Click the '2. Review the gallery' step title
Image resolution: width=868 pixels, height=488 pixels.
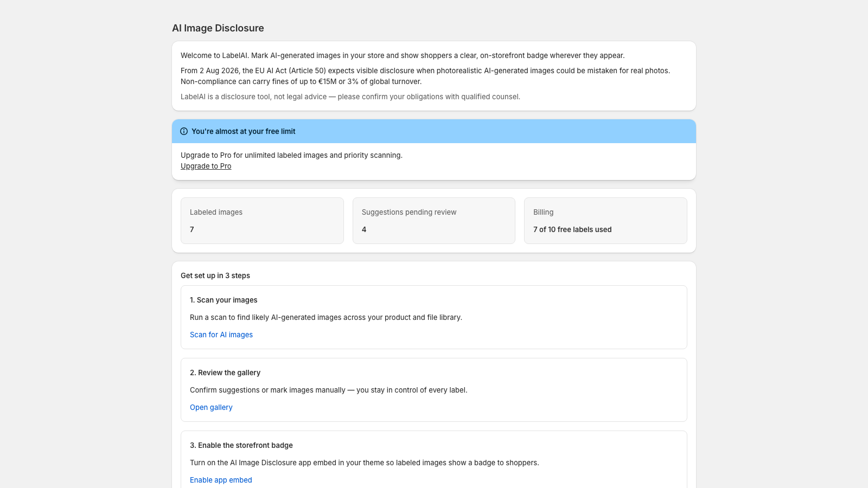225,373
